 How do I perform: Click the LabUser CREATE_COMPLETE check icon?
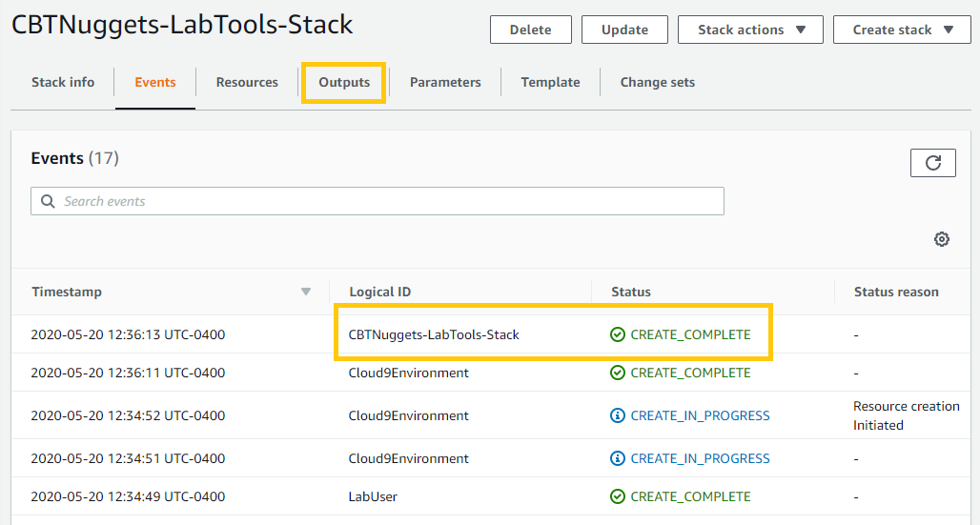[618, 496]
